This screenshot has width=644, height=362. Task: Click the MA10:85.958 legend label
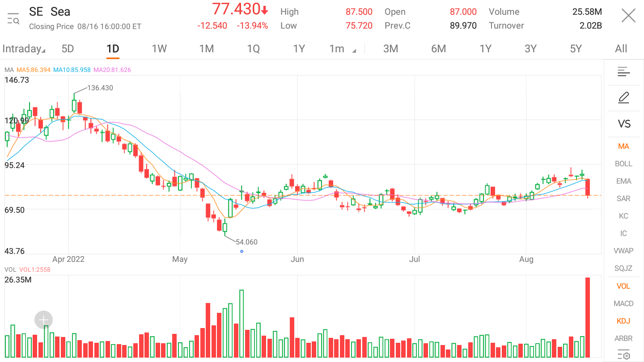[72, 70]
